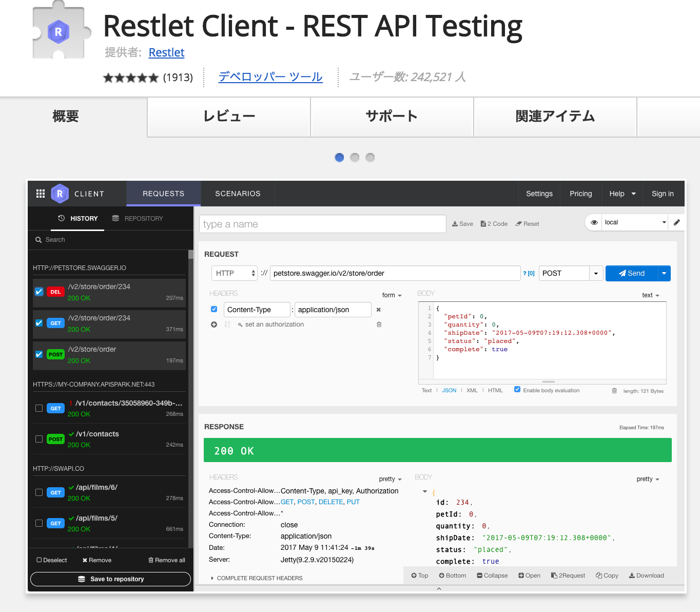Edit environments with the pencil icon
Image resolution: width=700 pixels, height=612 pixels.
click(x=677, y=222)
